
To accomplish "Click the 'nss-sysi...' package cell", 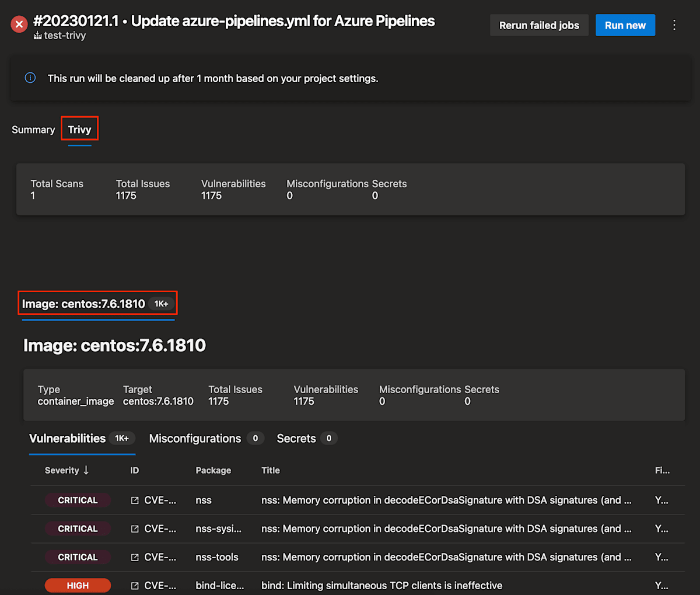I will [x=219, y=529].
